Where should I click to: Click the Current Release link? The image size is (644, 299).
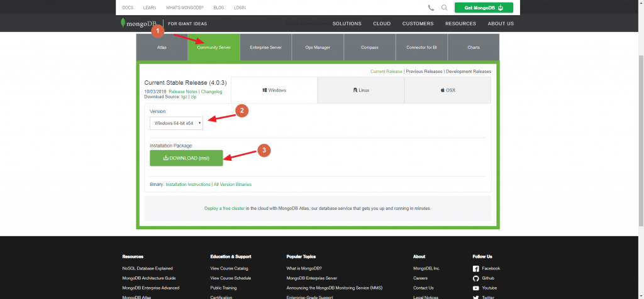coord(387,72)
